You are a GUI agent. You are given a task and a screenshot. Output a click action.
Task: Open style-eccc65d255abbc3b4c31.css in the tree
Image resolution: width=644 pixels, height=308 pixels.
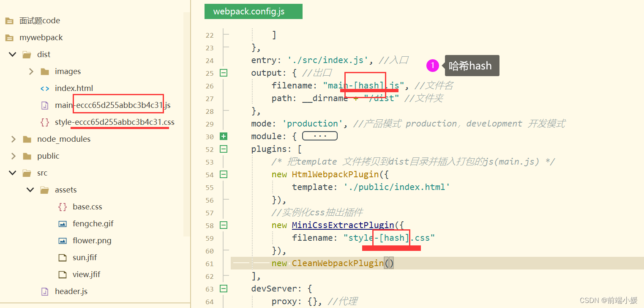pyautogui.click(x=115, y=122)
